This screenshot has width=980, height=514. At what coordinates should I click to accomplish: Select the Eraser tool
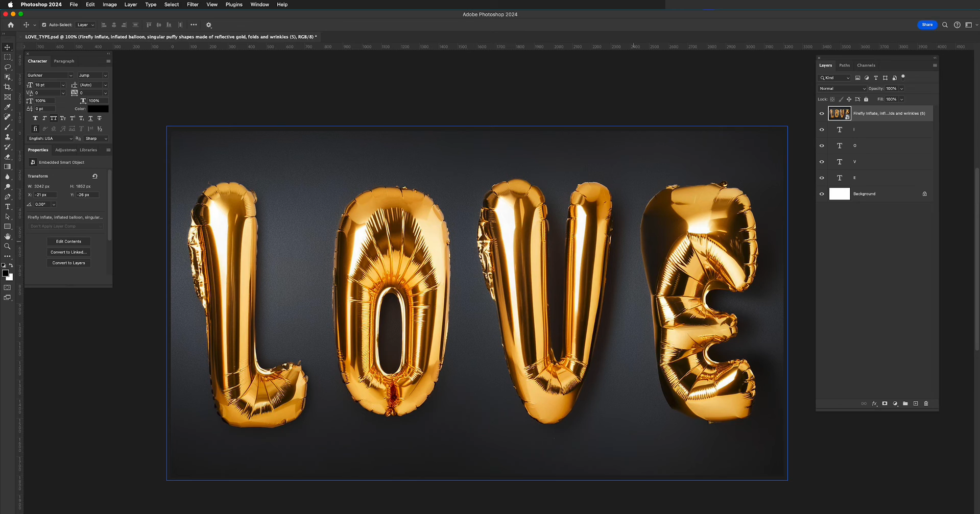(x=7, y=157)
